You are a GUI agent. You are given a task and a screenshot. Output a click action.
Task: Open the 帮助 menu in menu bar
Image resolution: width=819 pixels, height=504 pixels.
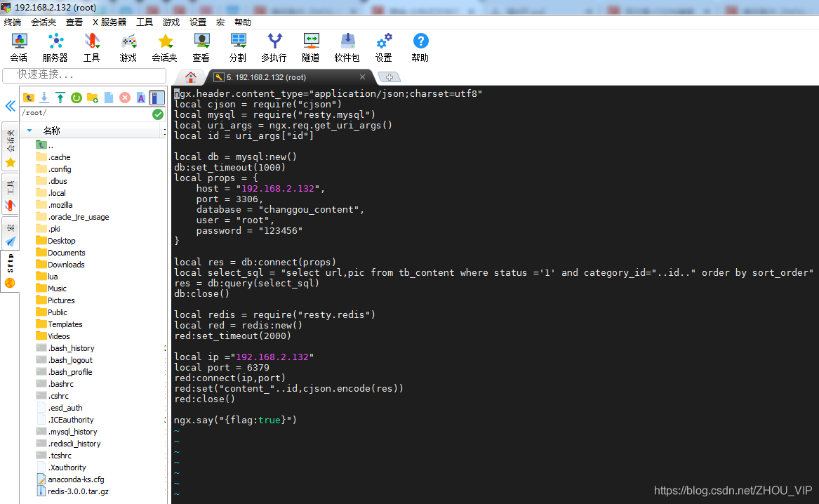[243, 22]
